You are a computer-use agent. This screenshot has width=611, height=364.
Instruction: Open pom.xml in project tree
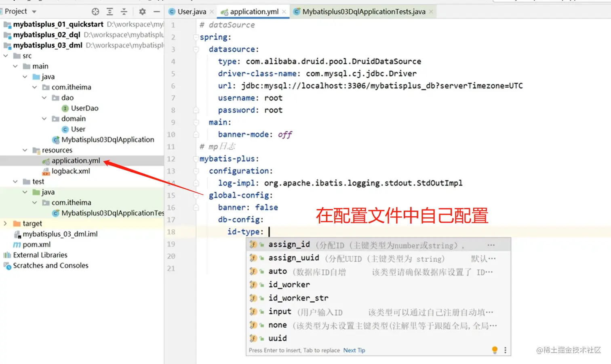pyautogui.click(x=36, y=245)
